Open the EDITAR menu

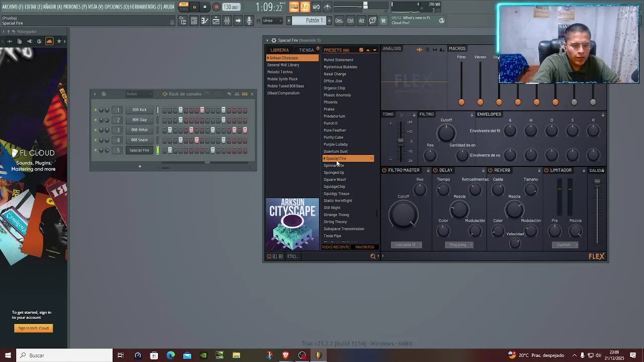tap(34, 7)
